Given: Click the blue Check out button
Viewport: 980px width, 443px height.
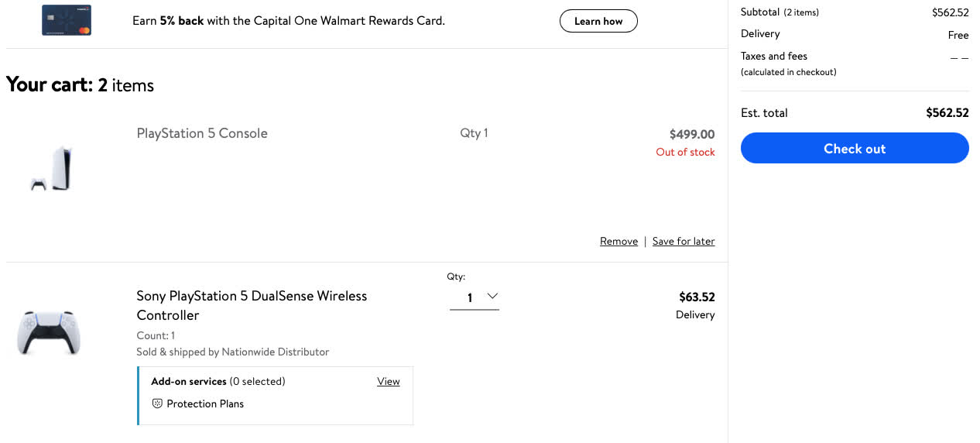Looking at the screenshot, I should [x=855, y=148].
